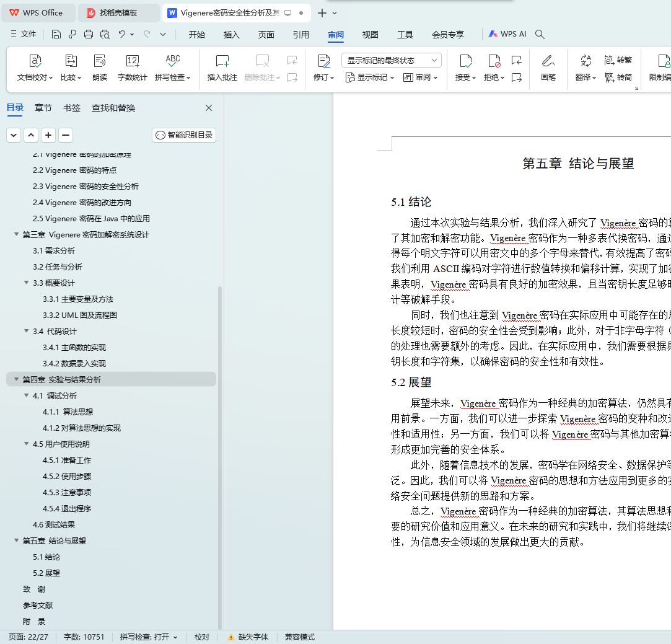The image size is (671, 644).
Task: Collapse the 3.3 概要设计 outline entry
Action: click(x=26, y=283)
